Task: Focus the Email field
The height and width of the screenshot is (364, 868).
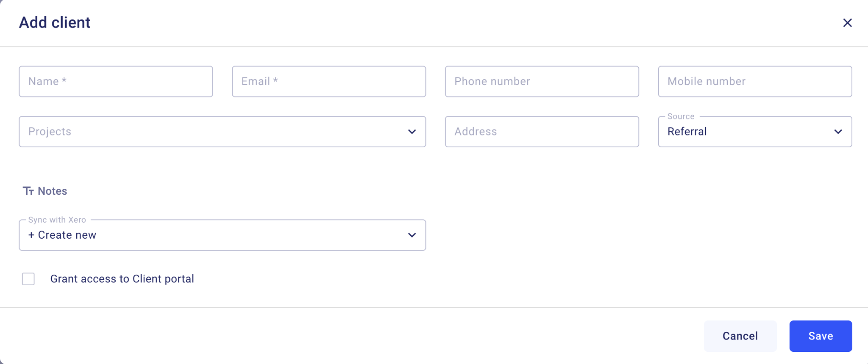Action: click(329, 81)
